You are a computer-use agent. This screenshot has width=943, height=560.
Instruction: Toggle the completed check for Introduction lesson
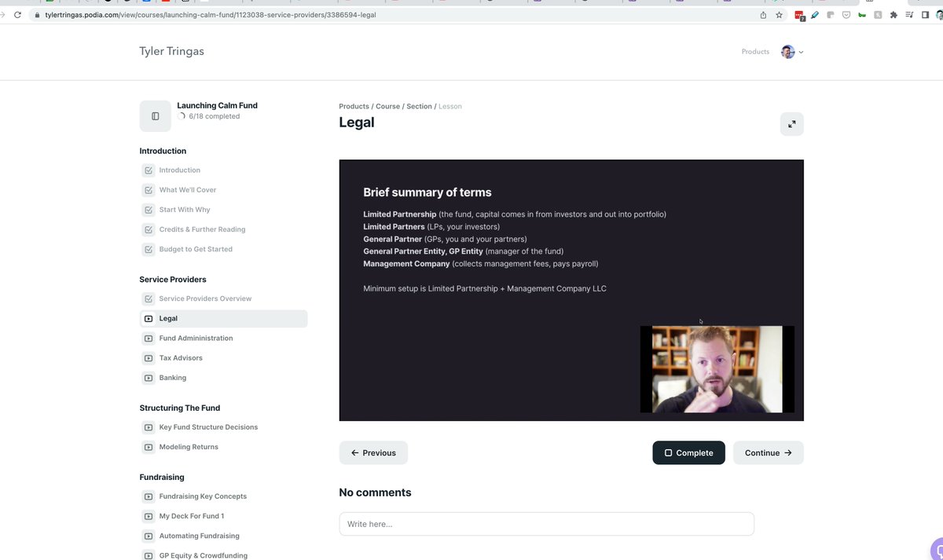pos(149,170)
